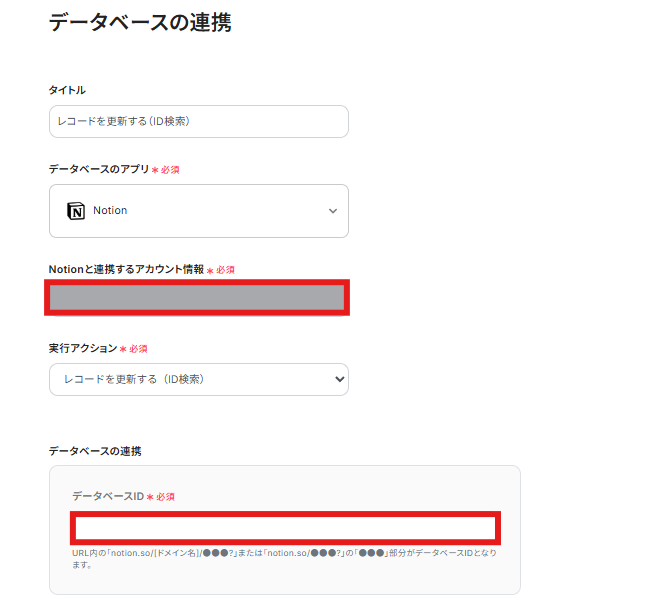Click the gray Notion account info field
Viewport: 669px width, 616px height.
(197, 298)
